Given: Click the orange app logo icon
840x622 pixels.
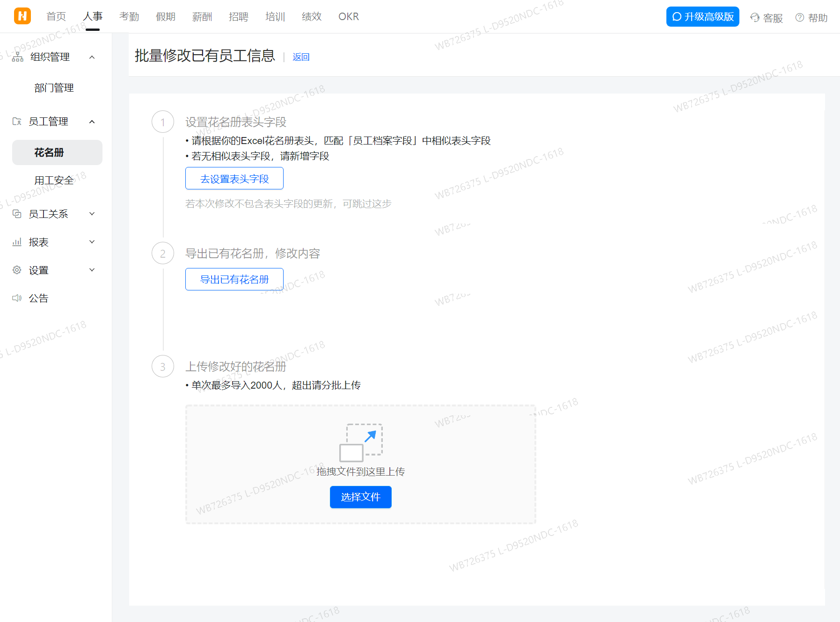Looking at the screenshot, I should pyautogui.click(x=22, y=15).
